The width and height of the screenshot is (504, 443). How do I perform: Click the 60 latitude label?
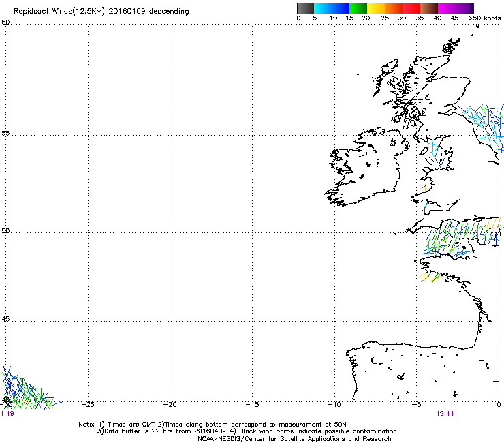click(5, 22)
